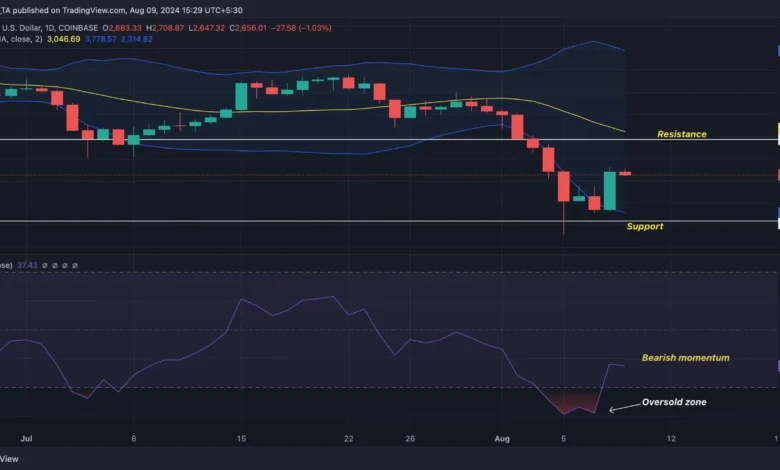Click the Resistance label on the chart

pyautogui.click(x=681, y=134)
